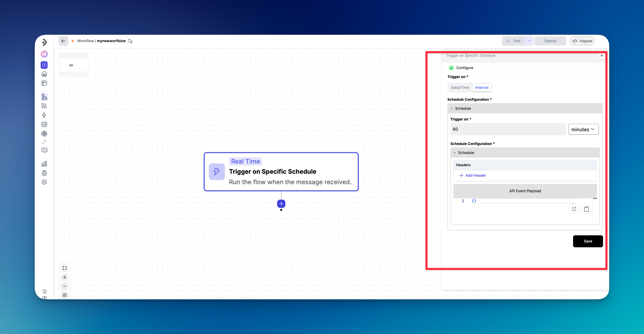This screenshot has height=334, width=644.
Task: Zoom in with the canvas plus control
Action: coord(65,277)
